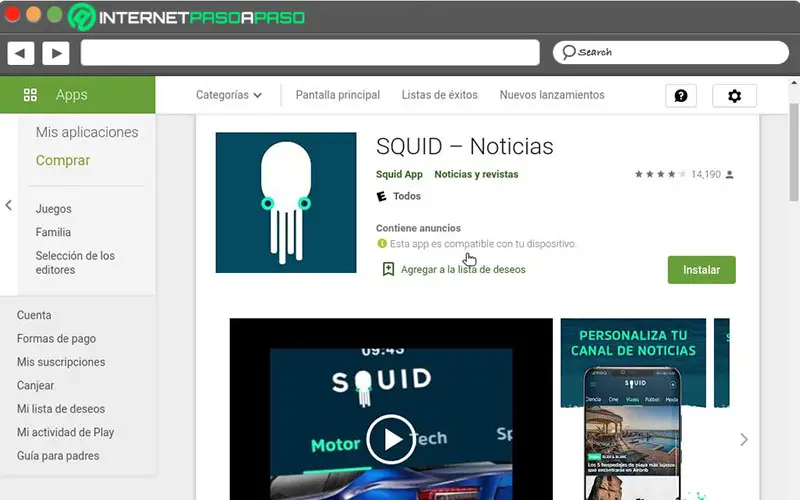Open the Personaliza tu canal screenshot

(633, 409)
